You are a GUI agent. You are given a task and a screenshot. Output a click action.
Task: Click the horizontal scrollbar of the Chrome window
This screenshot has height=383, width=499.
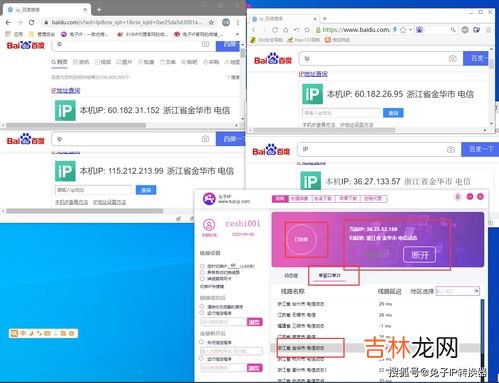(76, 125)
